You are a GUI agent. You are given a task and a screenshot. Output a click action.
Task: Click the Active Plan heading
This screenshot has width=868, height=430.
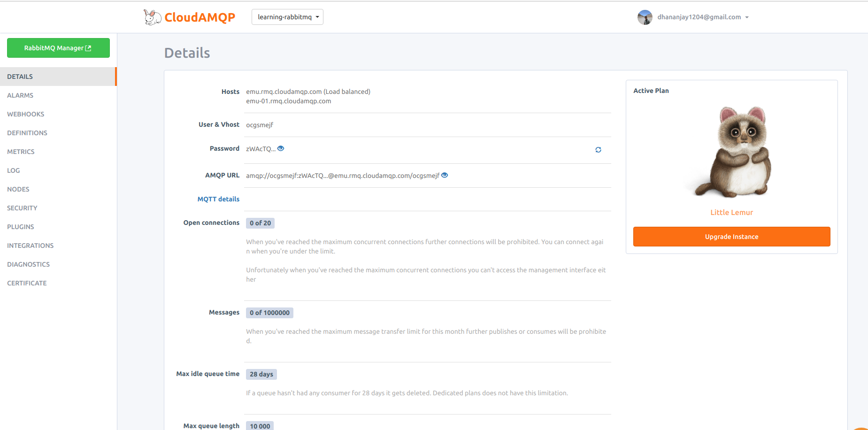coord(651,91)
